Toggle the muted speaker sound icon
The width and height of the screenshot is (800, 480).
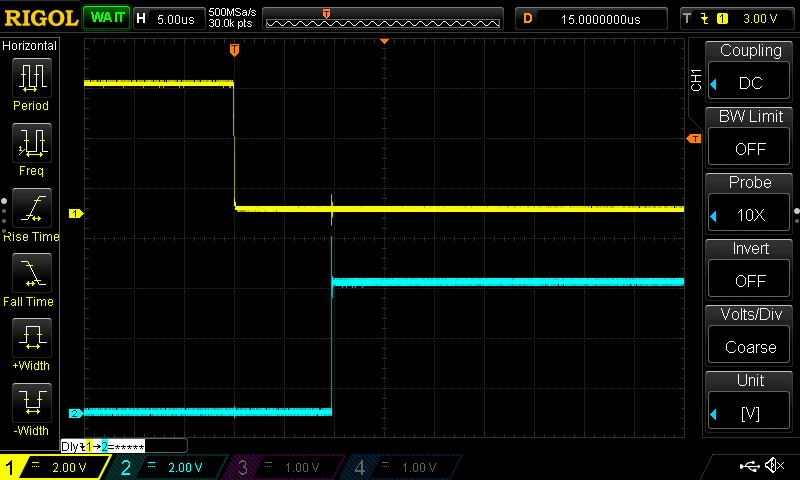click(x=775, y=465)
